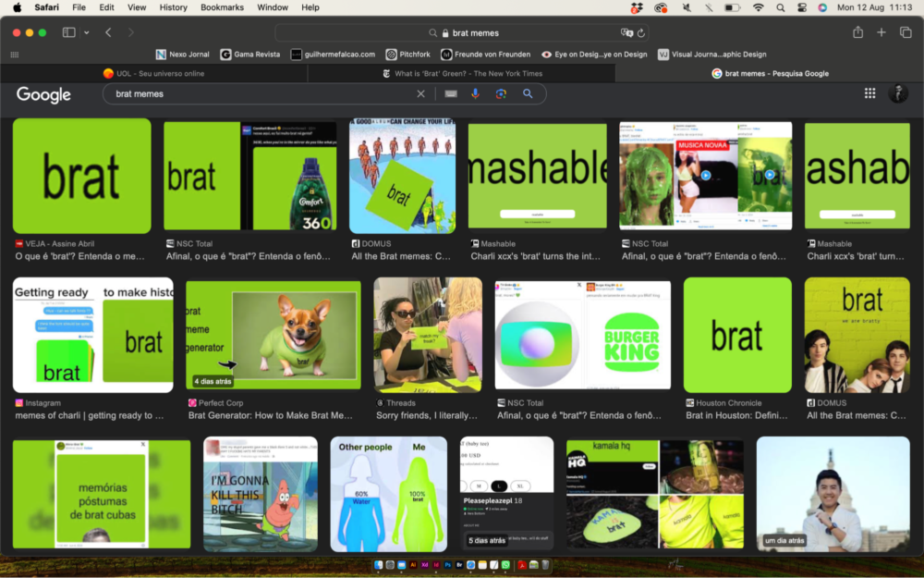Viewport: 924px width, 578px height.
Task: Click the Safari address bar showing brat memes
Action: (462, 33)
